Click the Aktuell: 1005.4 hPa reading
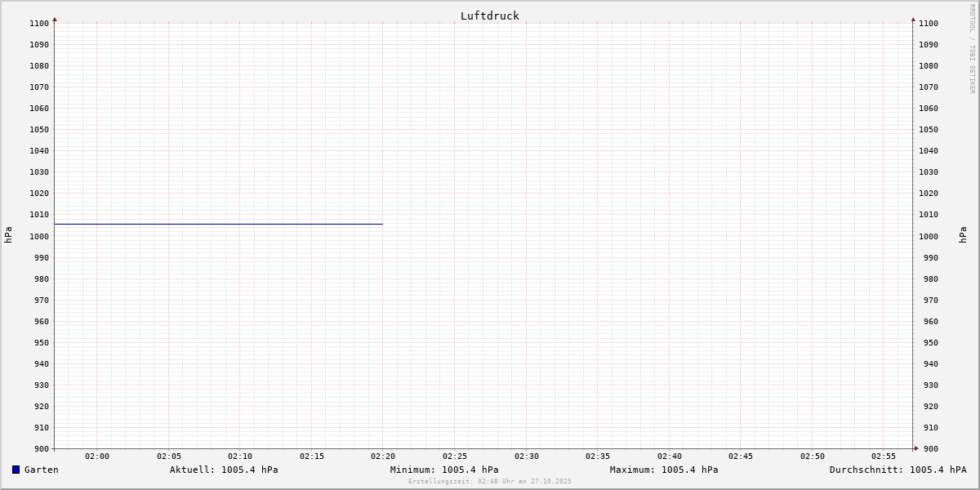Viewport: 980px width, 490px height. pos(224,470)
